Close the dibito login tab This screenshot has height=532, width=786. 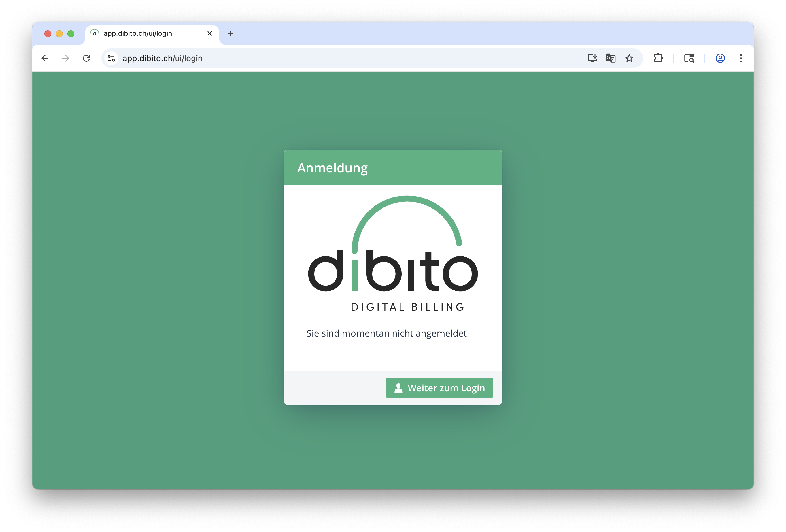click(210, 33)
